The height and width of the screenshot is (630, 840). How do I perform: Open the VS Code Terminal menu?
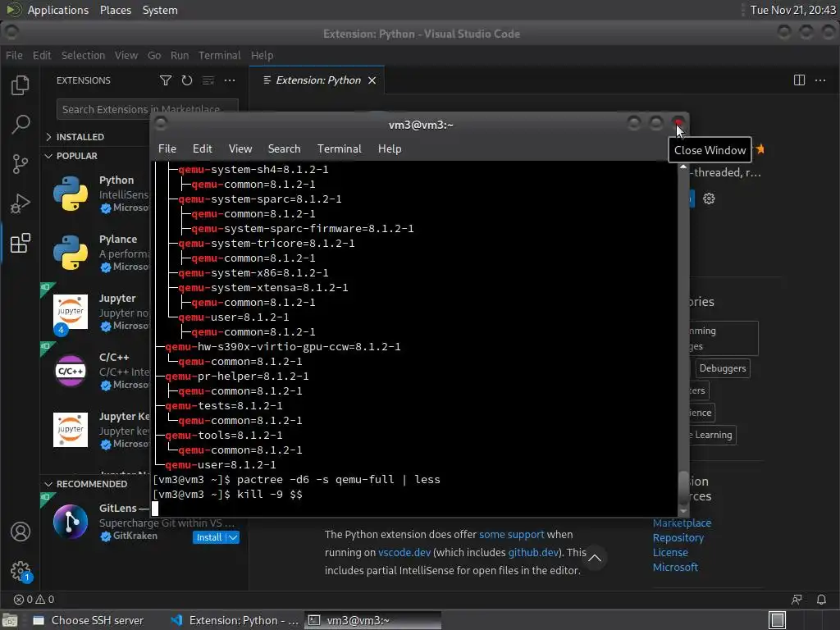[220, 55]
